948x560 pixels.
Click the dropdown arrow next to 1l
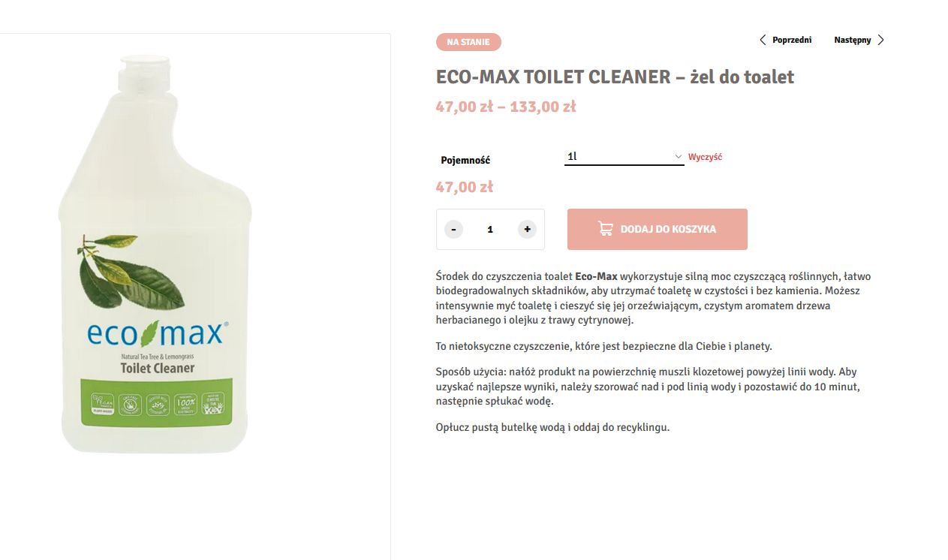click(x=678, y=157)
